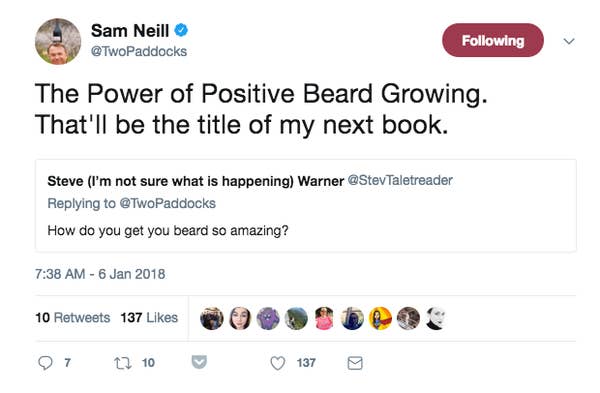600x393 pixels.
Task: Save tweet with the Pocket icon
Action: (x=199, y=362)
